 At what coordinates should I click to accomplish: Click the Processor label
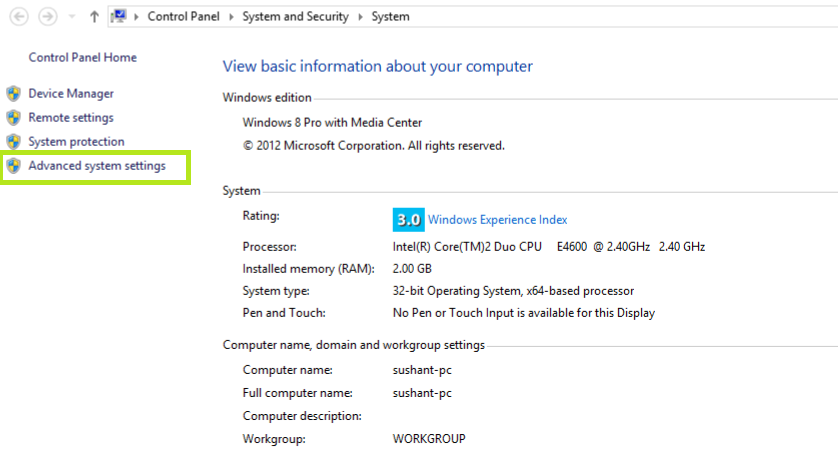269,246
